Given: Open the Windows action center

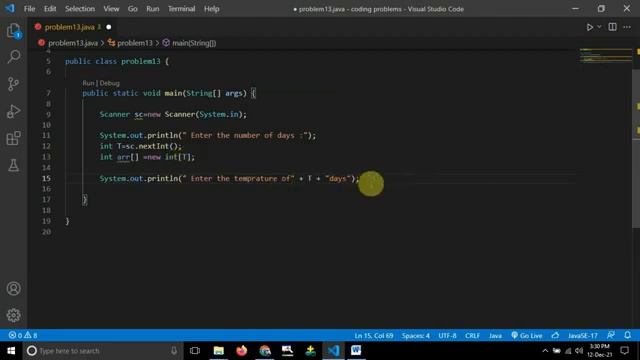Looking at the screenshot, I should [x=624, y=351].
